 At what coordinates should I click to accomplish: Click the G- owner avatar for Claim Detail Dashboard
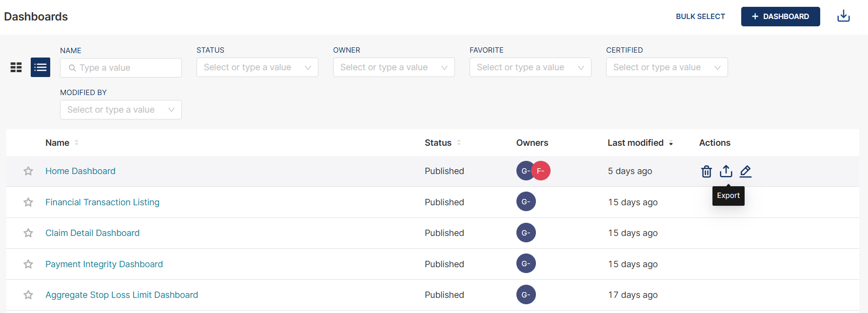[x=526, y=233]
